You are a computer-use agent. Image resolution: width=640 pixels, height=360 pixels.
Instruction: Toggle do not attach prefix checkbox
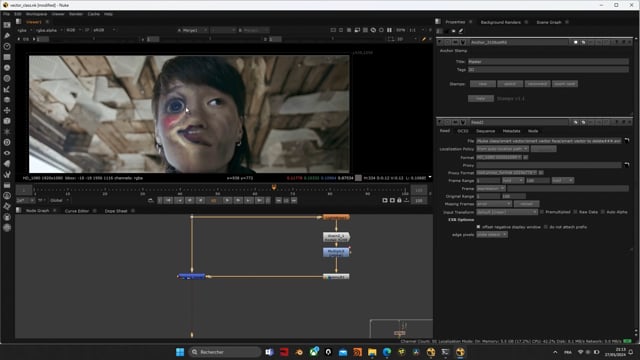[x=546, y=227]
